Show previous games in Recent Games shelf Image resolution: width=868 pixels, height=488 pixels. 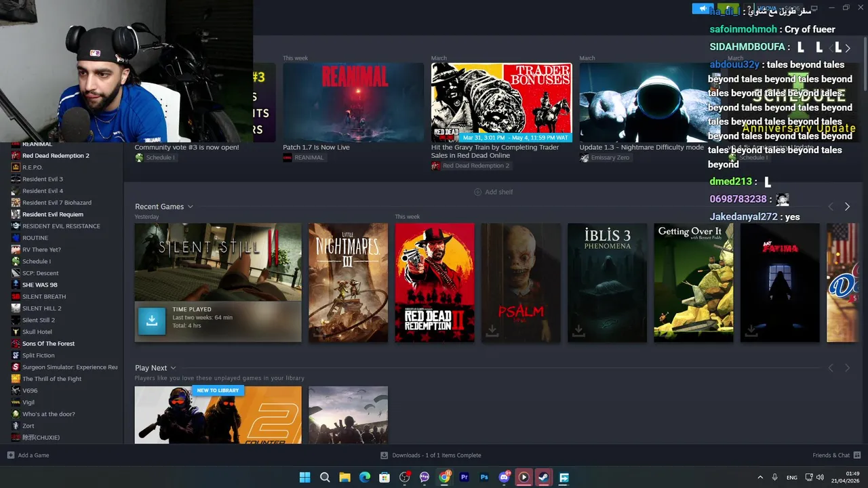coord(831,207)
